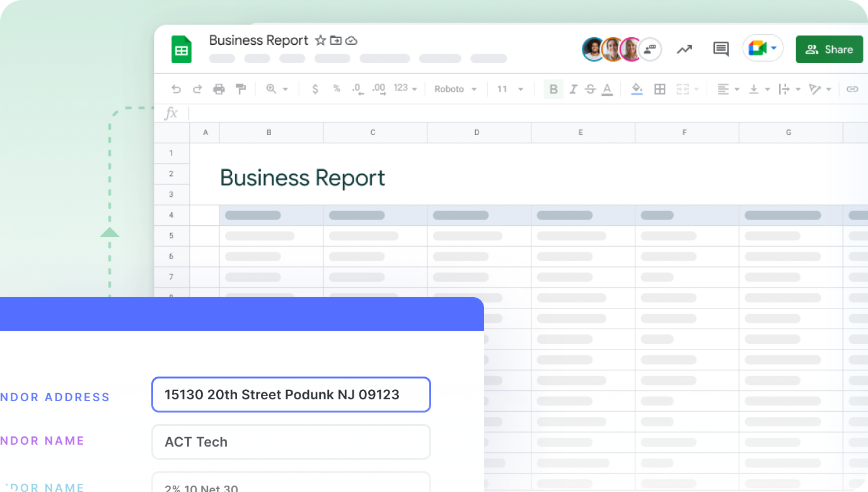Click the undo arrow icon
The image size is (868, 492).
point(176,90)
